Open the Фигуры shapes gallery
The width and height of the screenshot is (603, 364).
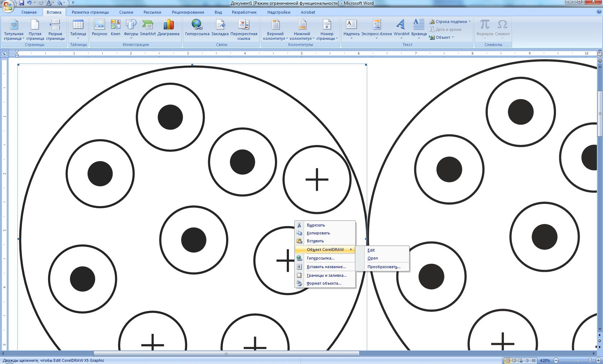(131, 29)
